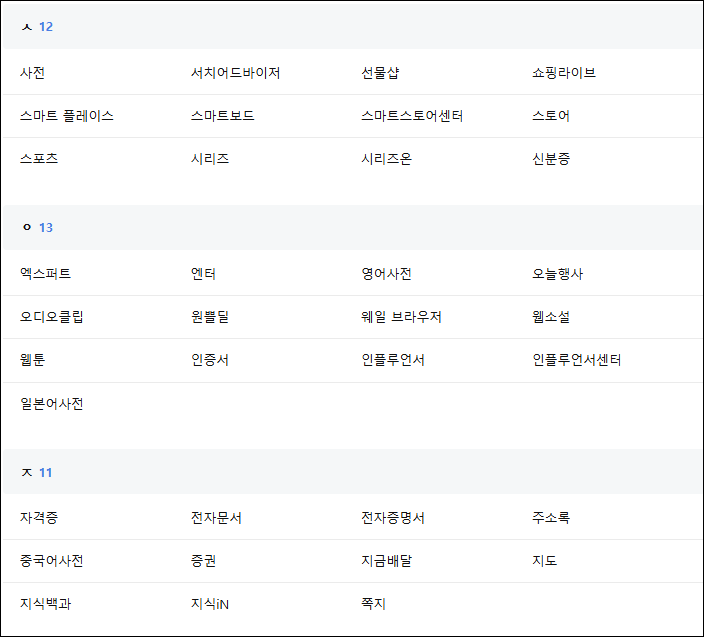
Task: Open 영어사전
Action: tap(387, 273)
